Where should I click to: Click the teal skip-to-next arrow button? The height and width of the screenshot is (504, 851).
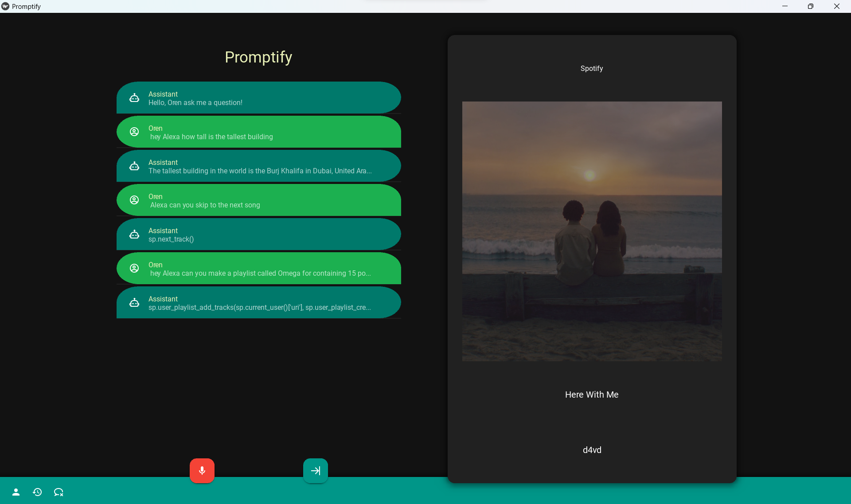[x=316, y=470]
